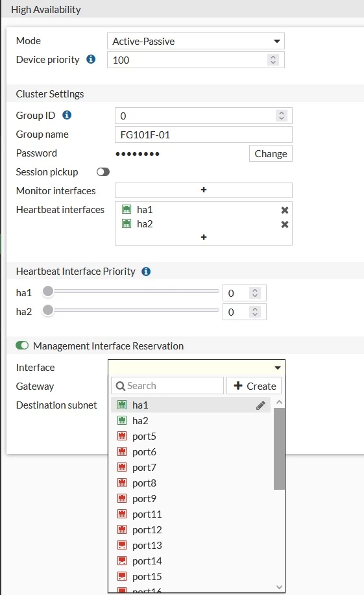Image resolution: width=364 pixels, height=595 pixels.
Task: Click the Group name input field
Action: click(x=204, y=134)
